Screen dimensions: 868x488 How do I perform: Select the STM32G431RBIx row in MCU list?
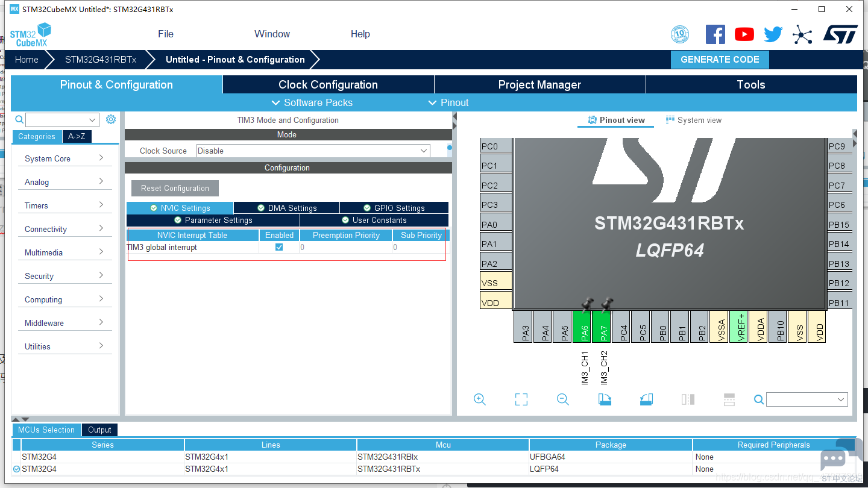click(434, 457)
